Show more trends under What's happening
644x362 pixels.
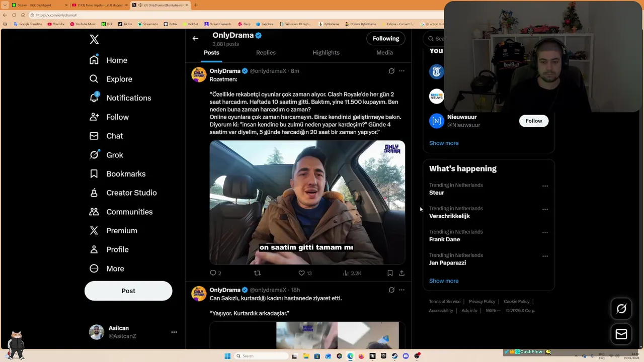click(x=444, y=281)
